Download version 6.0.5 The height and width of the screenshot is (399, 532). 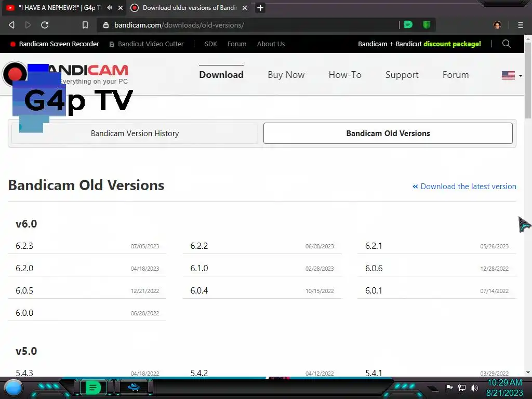tap(87, 291)
